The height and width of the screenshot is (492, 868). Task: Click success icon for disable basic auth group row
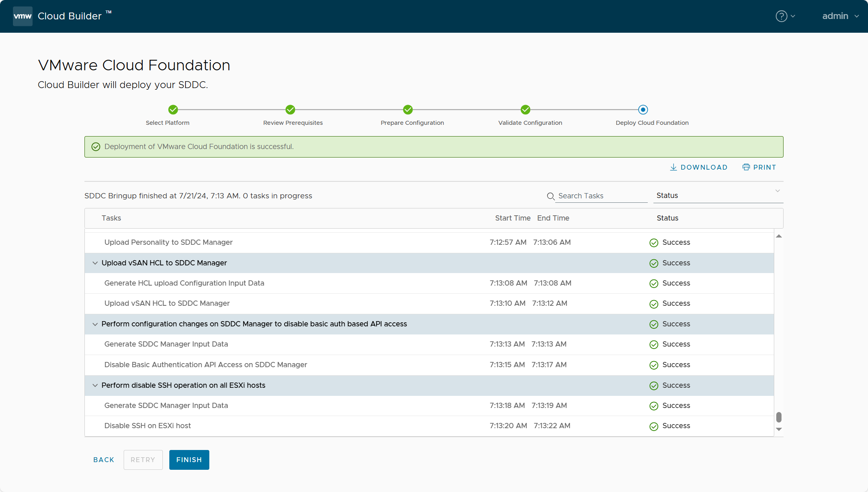654,324
